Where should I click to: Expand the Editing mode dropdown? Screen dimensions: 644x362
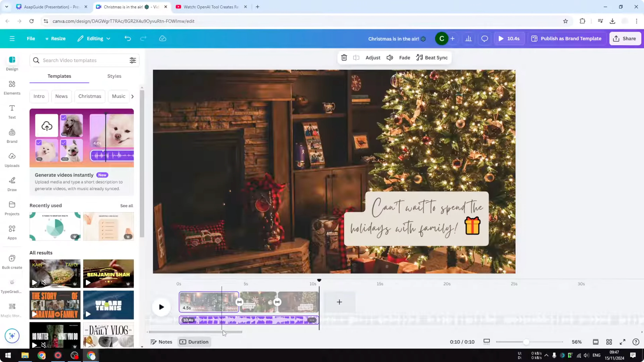pos(94,38)
